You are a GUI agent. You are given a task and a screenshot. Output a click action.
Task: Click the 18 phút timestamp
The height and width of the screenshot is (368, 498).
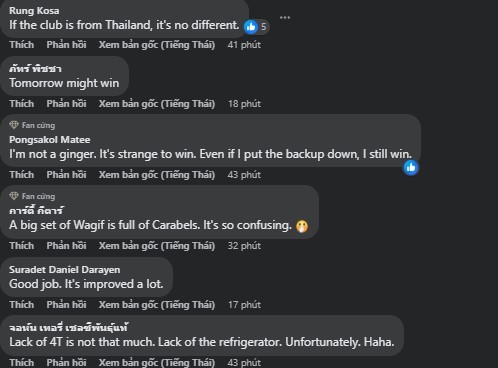tap(244, 104)
